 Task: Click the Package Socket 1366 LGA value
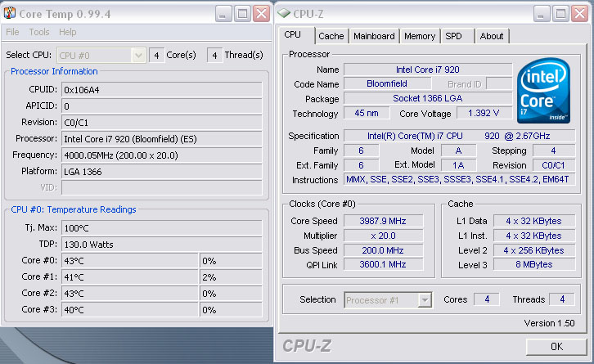coord(428,98)
